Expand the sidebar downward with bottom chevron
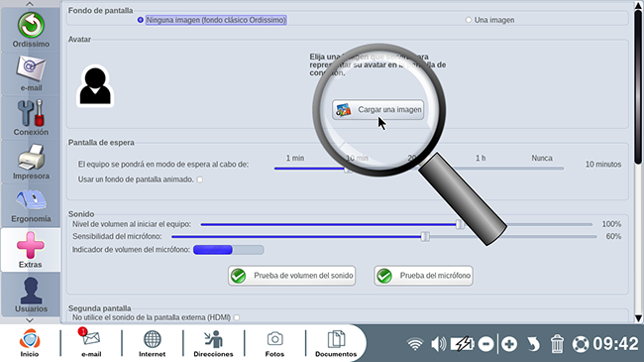This screenshot has width=644, height=362. click(30, 320)
